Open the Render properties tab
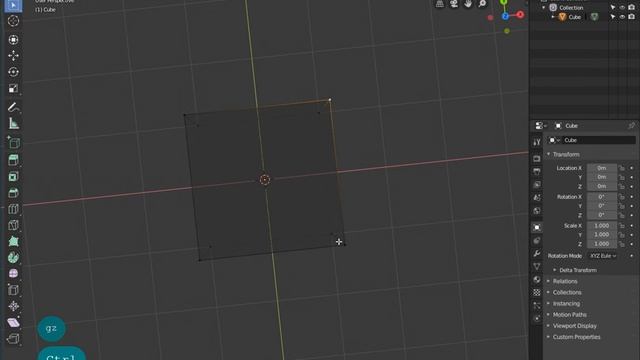The width and height of the screenshot is (640, 360). pyautogui.click(x=537, y=158)
